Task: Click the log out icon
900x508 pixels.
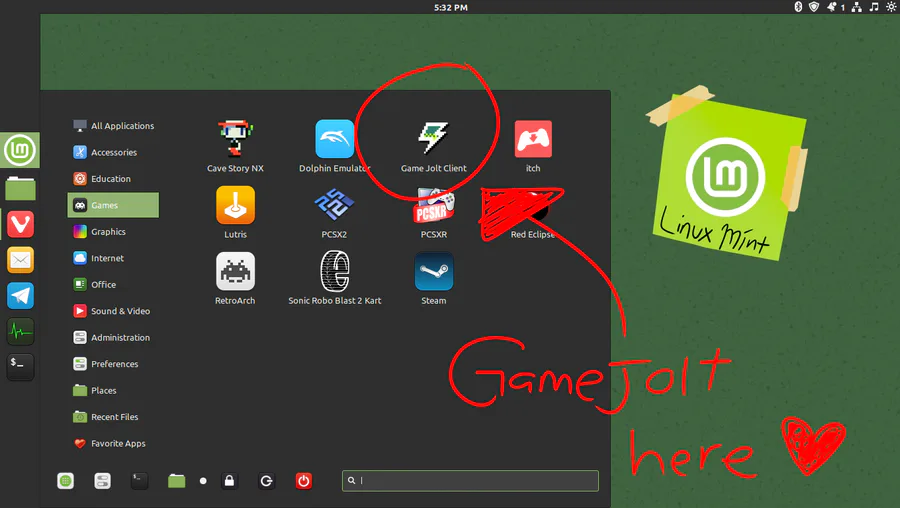Action: click(x=266, y=480)
